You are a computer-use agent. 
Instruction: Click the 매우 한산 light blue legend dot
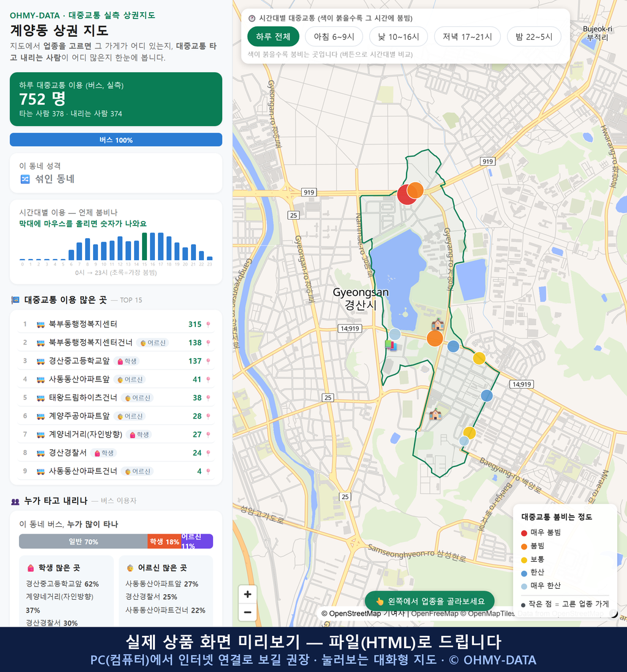pyautogui.click(x=524, y=586)
